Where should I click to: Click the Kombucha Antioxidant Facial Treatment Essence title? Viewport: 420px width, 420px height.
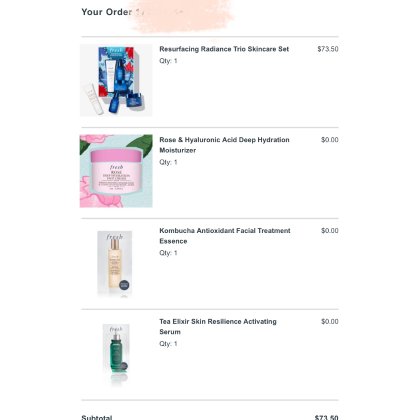click(225, 236)
